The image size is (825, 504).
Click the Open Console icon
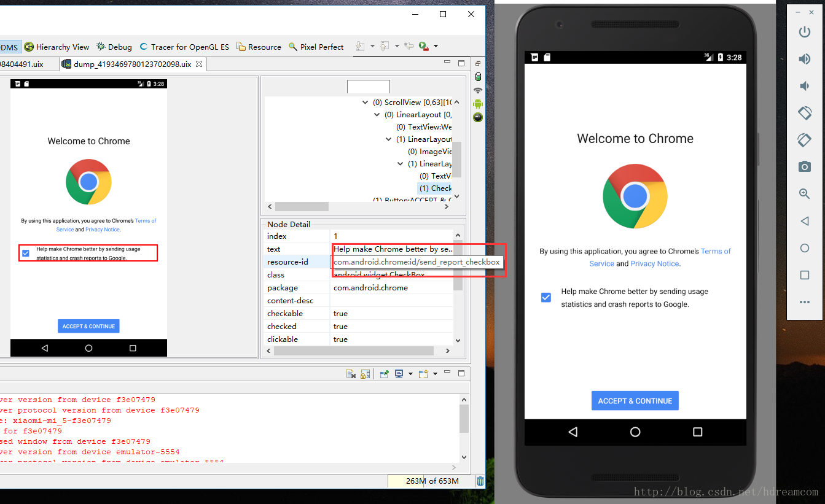(x=423, y=373)
